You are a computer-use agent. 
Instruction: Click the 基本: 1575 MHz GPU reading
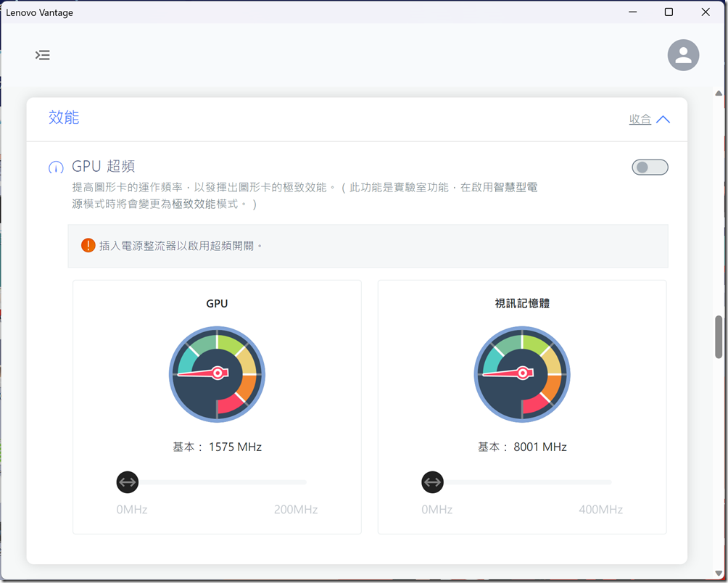pyautogui.click(x=217, y=447)
